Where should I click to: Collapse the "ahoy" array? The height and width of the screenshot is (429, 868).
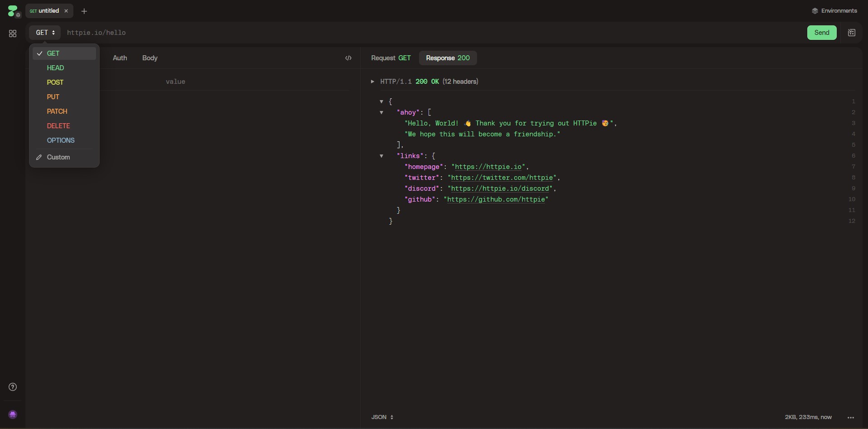(x=381, y=112)
